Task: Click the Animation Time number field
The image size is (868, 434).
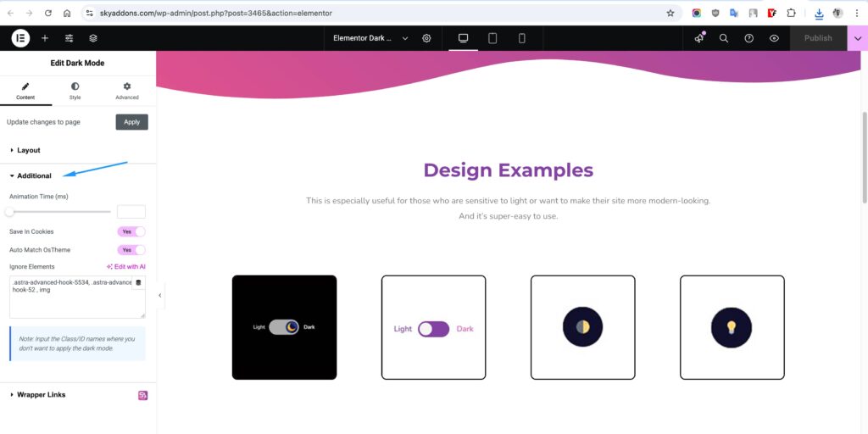Action: tap(131, 211)
